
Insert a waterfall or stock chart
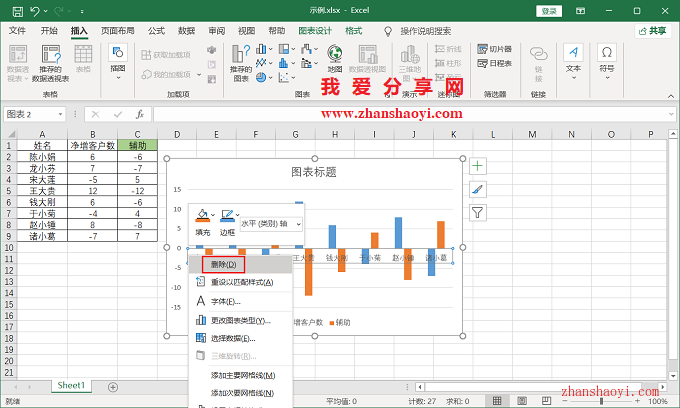(306, 49)
